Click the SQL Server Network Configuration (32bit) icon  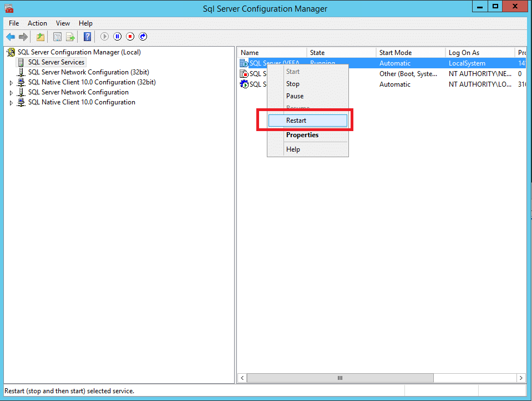pyautogui.click(x=21, y=72)
